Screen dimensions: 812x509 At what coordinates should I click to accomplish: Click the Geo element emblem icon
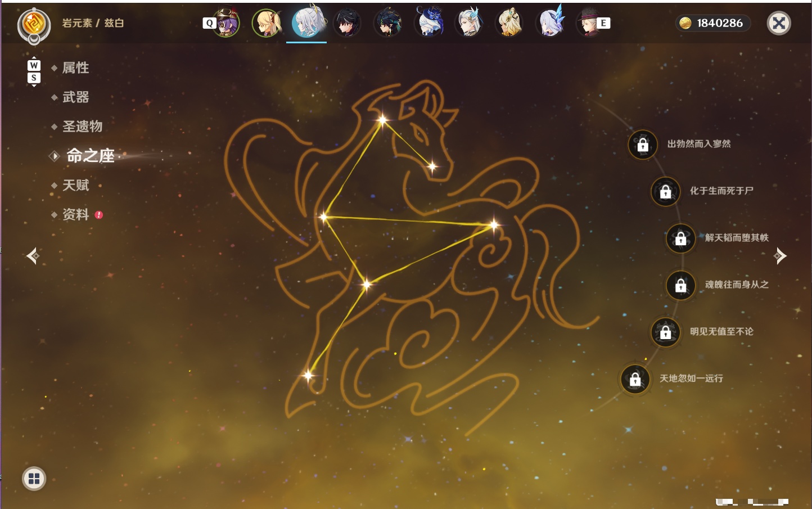click(34, 24)
